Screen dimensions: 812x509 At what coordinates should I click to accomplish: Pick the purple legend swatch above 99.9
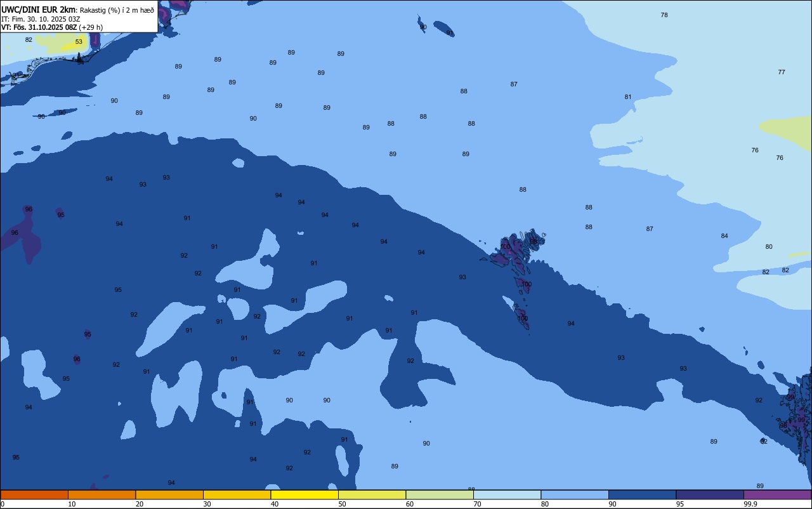(x=777, y=494)
